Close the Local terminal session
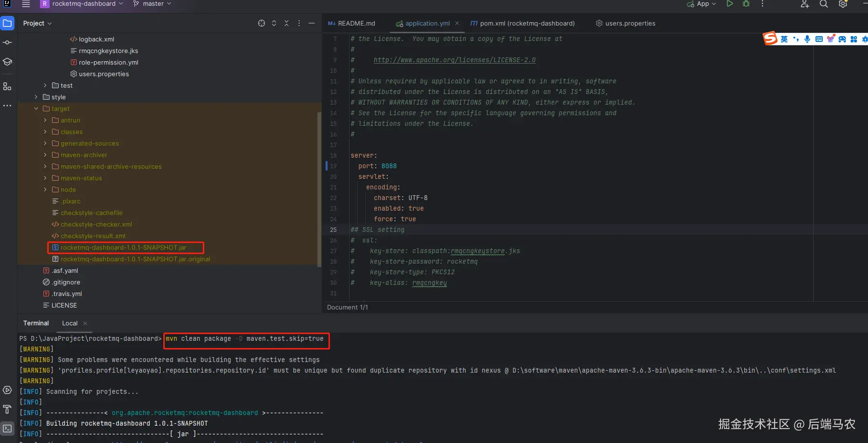Viewport: 868px width, 443px height. (x=85, y=323)
